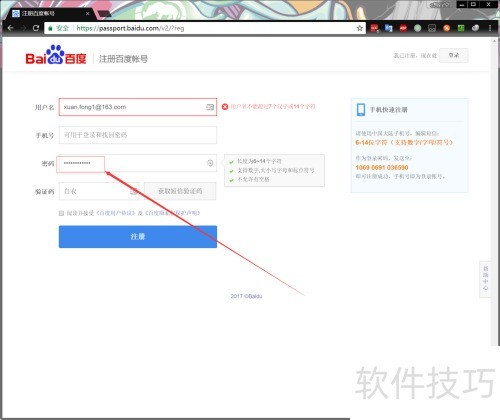This screenshot has width=500, height=420.
Task: Minimize the browser window
Action: pyautogui.click(x=462, y=5)
